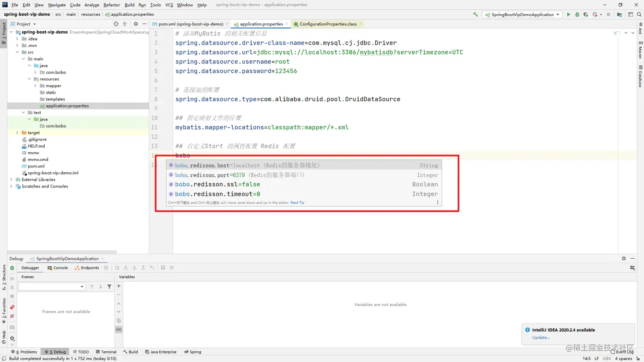Start debugging with the top toolbar bug icon
The image size is (644, 362).
tap(577, 14)
